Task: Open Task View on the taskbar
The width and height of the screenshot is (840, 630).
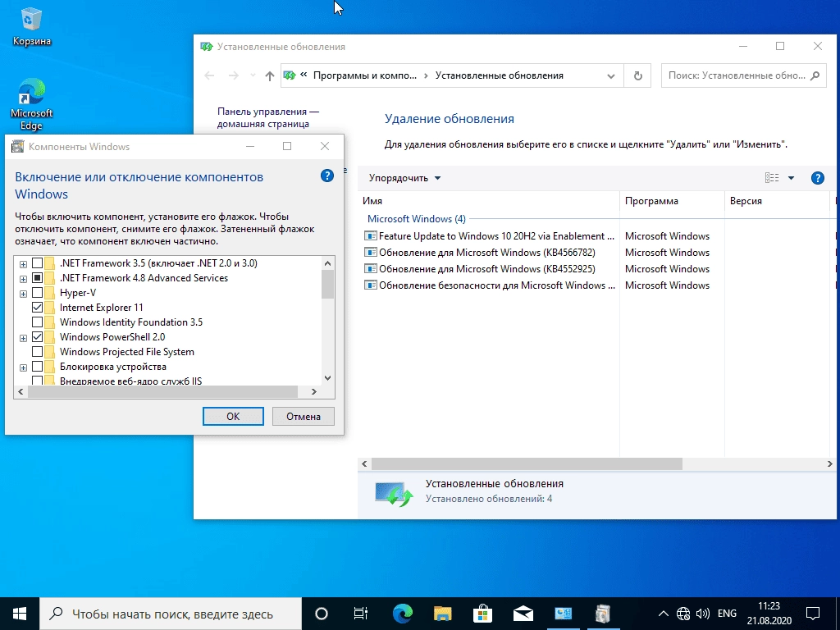Action: click(361, 614)
